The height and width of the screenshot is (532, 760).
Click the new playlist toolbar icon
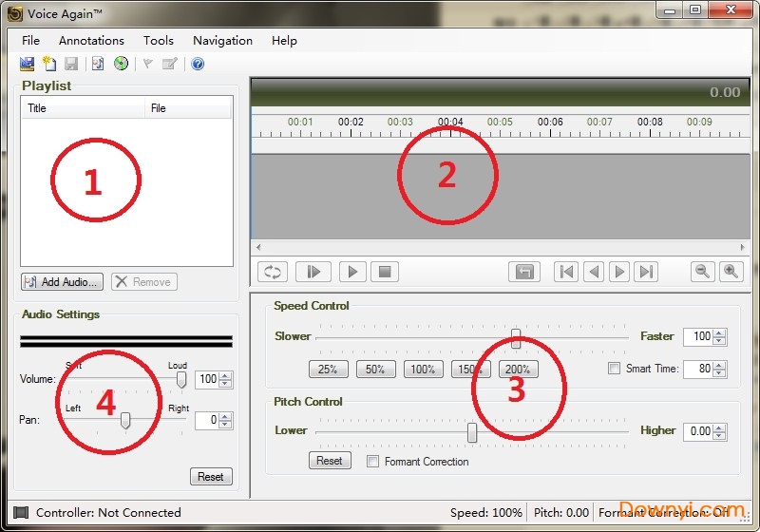click(x=49, y=64)
